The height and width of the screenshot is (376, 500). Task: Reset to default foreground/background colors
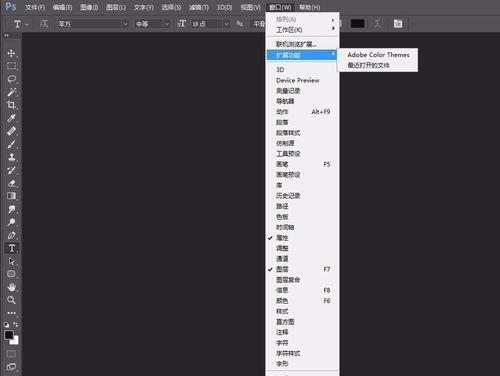point(6,324)
